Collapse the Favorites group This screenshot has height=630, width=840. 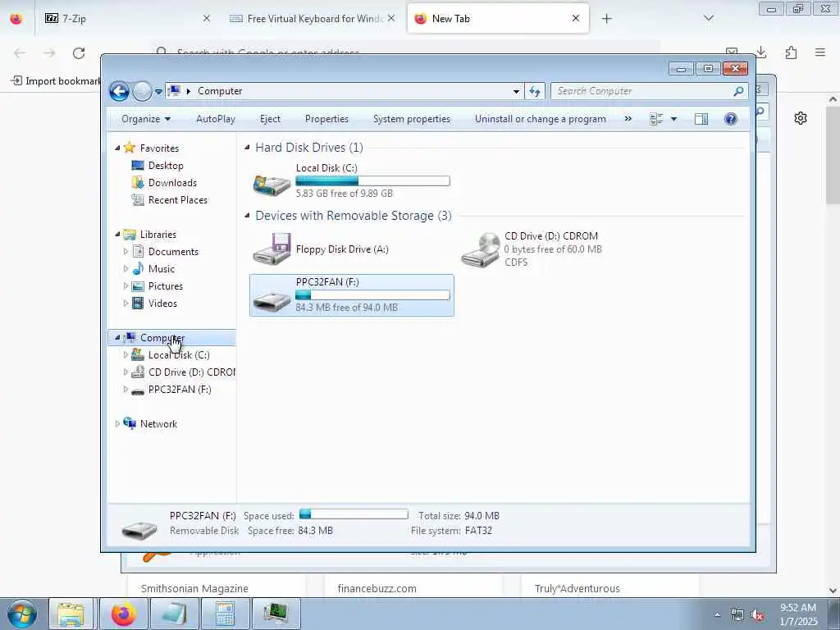point(117,148)
